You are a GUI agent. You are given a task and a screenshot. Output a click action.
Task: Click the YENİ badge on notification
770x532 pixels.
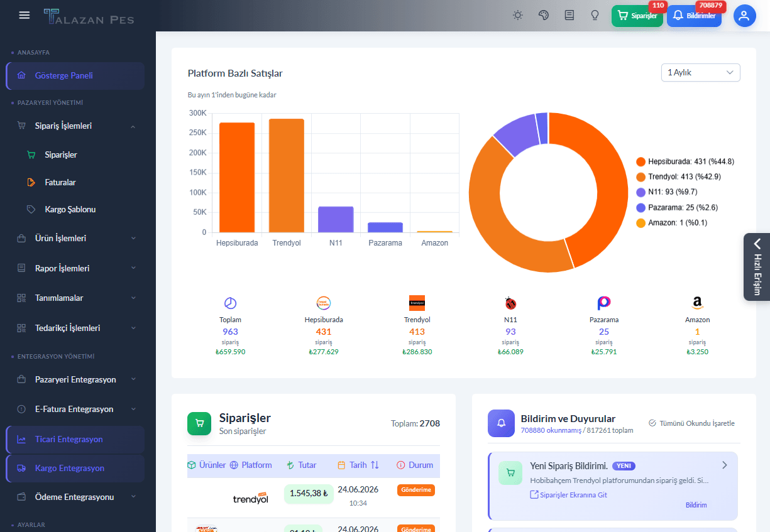624,466
